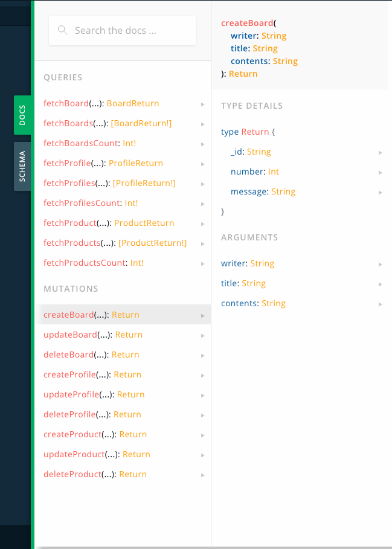
Task: Select the deleteProduct mutation text
Action: pos(72,475)
